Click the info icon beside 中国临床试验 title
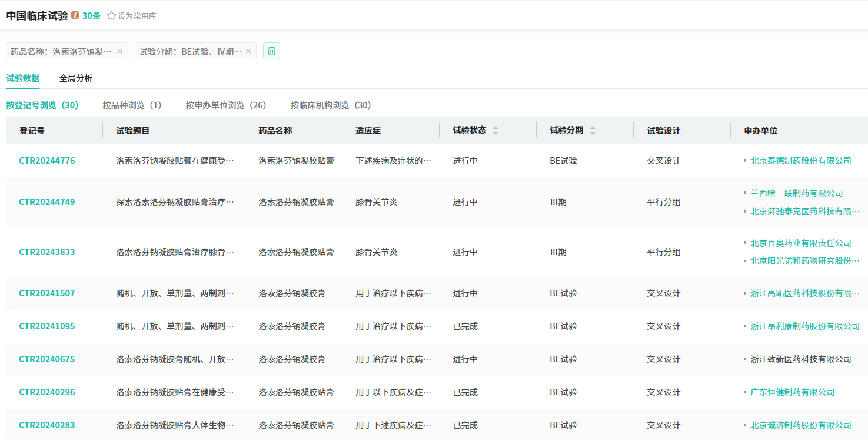Screen dimensions: 868x440 75,15
